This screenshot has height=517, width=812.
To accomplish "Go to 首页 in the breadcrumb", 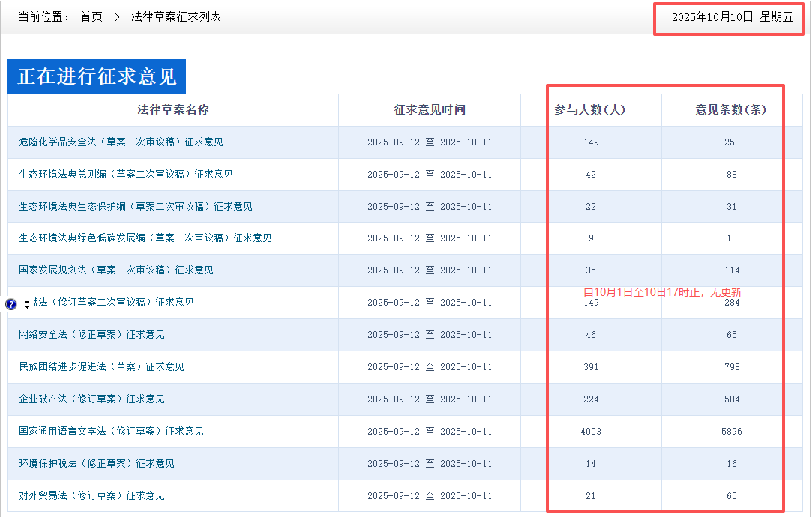I will pos(91,17).
